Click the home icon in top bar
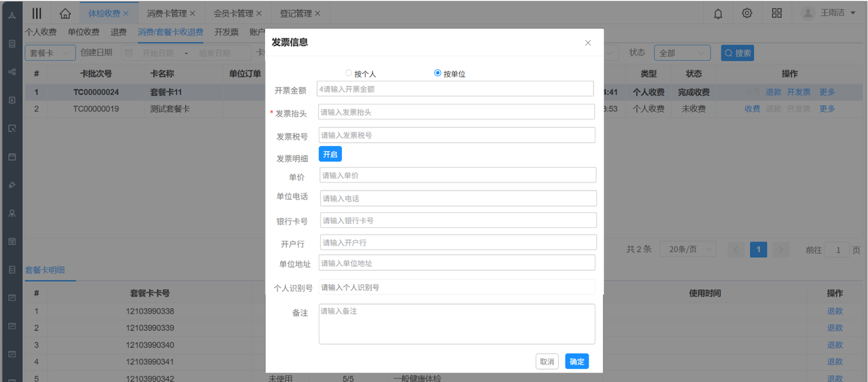The width and height of the screenshot is (868, 382). 65,13
